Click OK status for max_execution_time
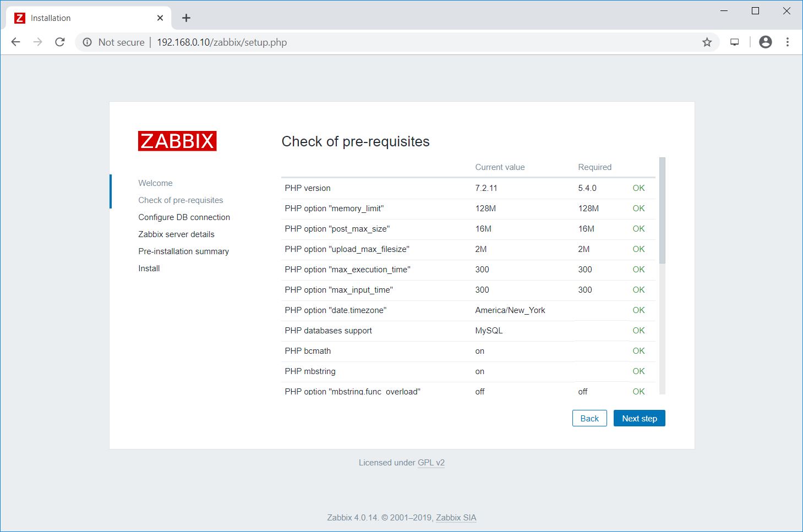Image resolution: width=803 pixels, height=532 pixels. 638,270
